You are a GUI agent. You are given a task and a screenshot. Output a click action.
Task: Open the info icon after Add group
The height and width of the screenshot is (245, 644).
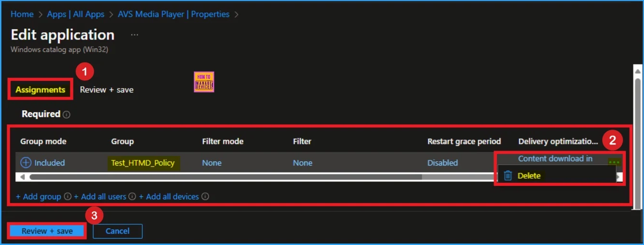pyautogui.click(x=68, y=196)
